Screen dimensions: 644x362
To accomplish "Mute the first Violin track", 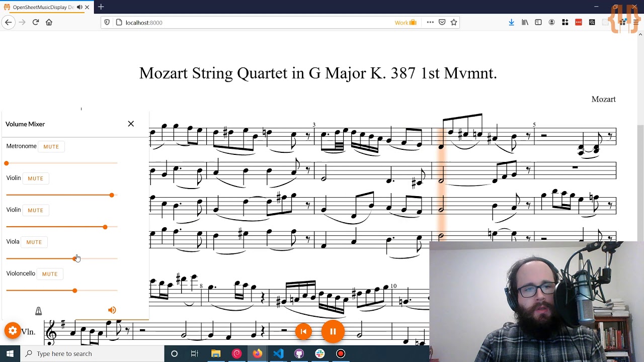I will point(35,178).
